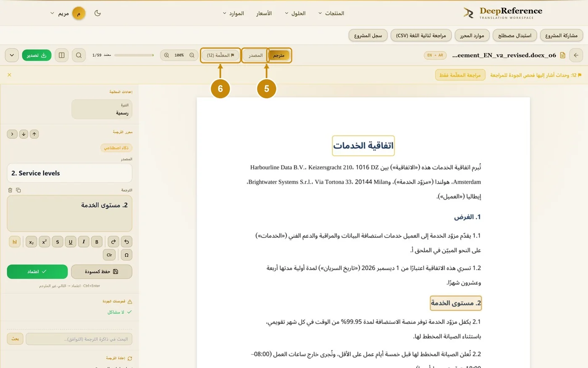Image resolution: width=588 pixels, height=368 pixels.
Task: Click the right chevron in the translation editor
Action: [12, 134]
